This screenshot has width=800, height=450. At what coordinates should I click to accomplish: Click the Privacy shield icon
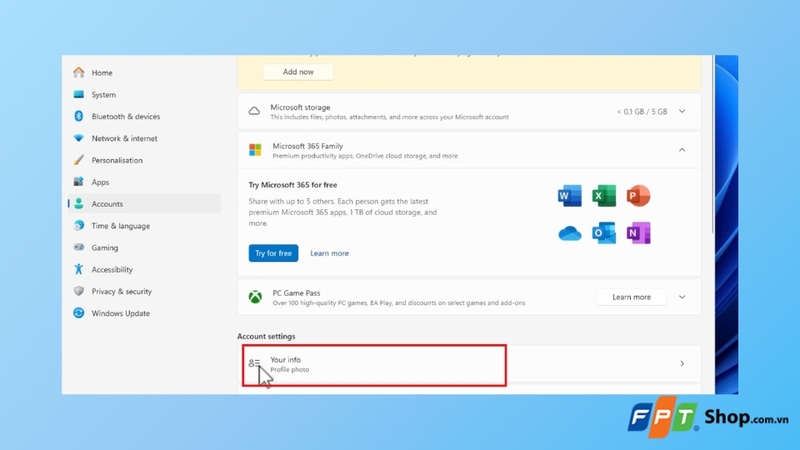[79, 291]
